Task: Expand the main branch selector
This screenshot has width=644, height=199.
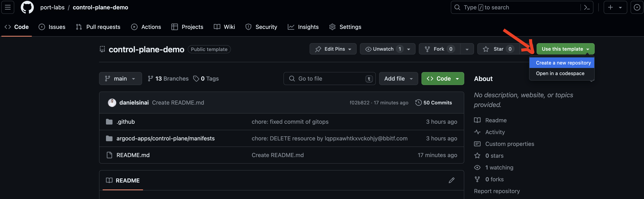Action: pos(120,79)
